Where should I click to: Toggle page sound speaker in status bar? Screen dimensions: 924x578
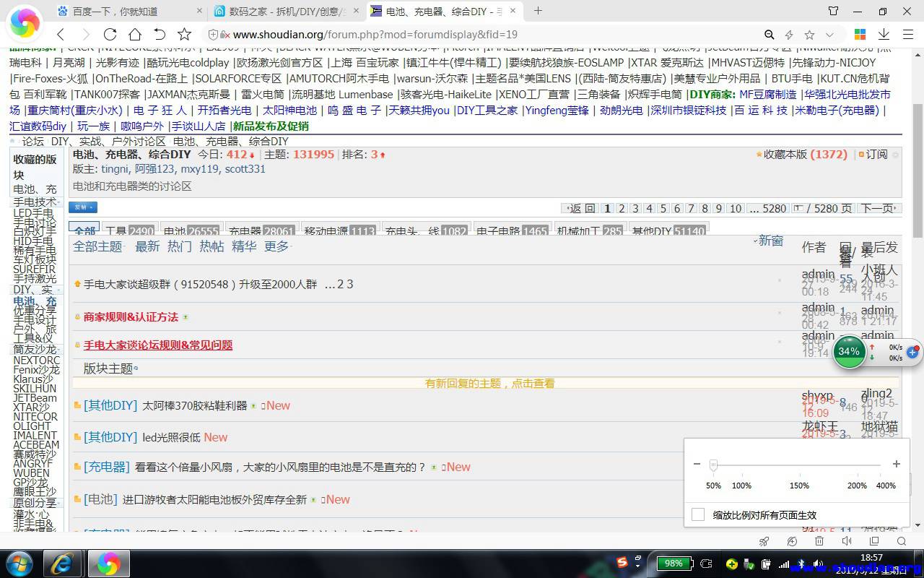(847, 541)
